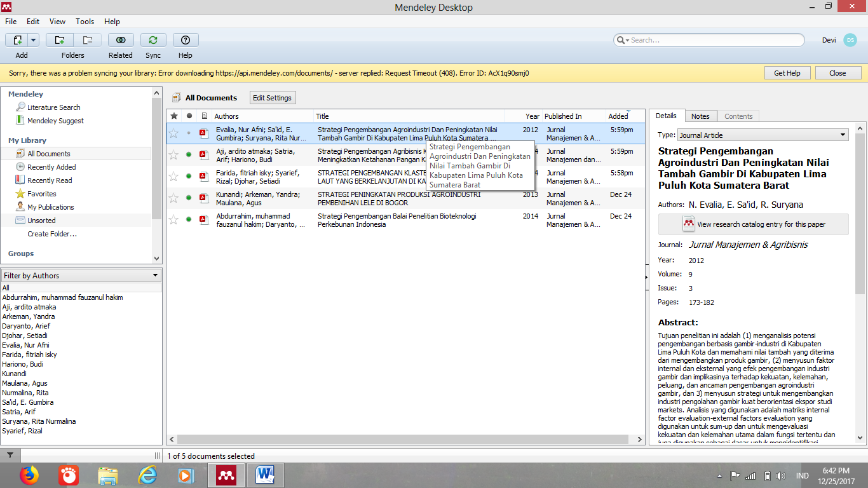Filter by author Kunandi

click(15, 374)
